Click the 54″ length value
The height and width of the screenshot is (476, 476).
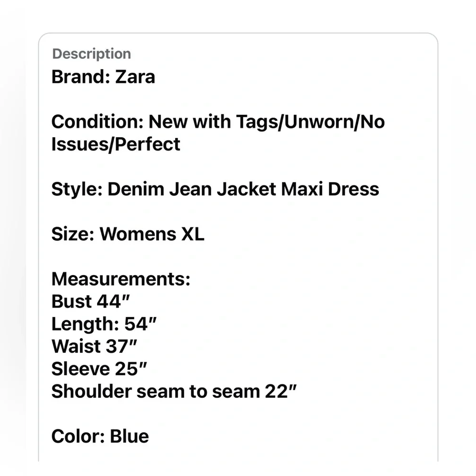pos(141,324)
